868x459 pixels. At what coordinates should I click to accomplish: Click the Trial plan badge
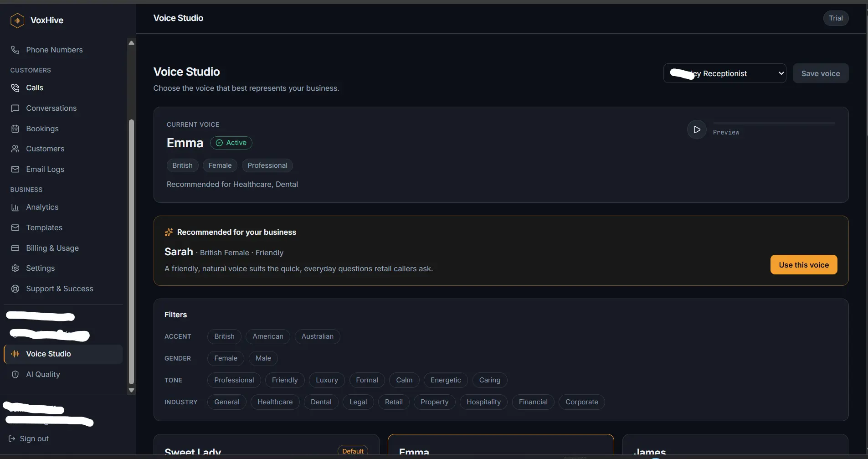[x=836, y=18]
